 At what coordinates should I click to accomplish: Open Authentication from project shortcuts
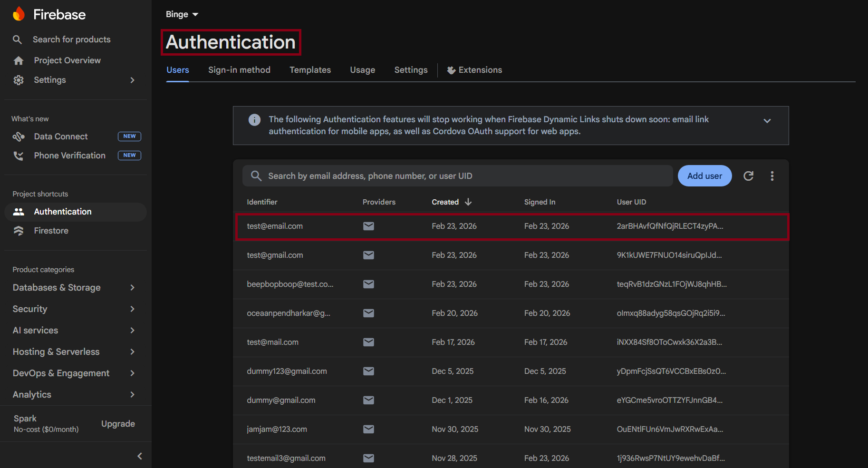tap(62, 211)
